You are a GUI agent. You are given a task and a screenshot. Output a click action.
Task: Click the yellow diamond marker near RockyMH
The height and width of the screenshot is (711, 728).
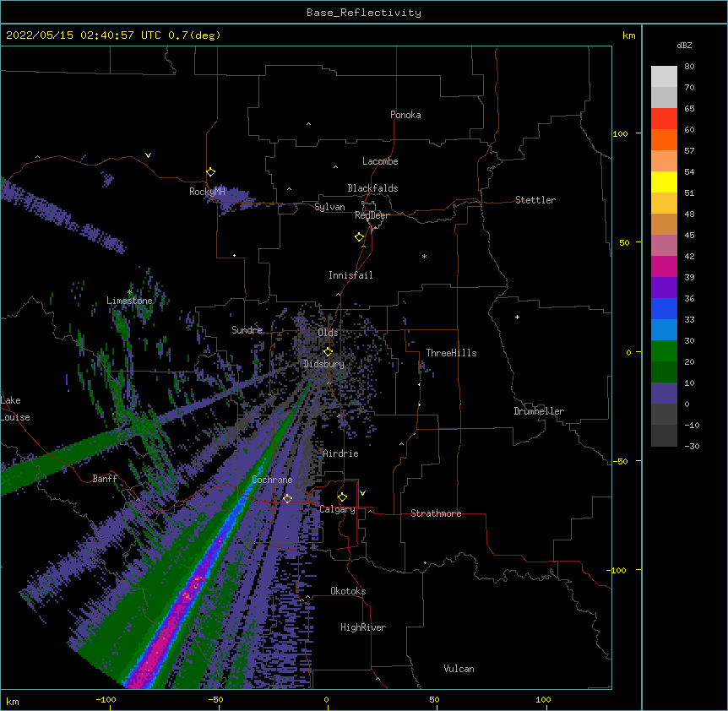pos(211,172)
